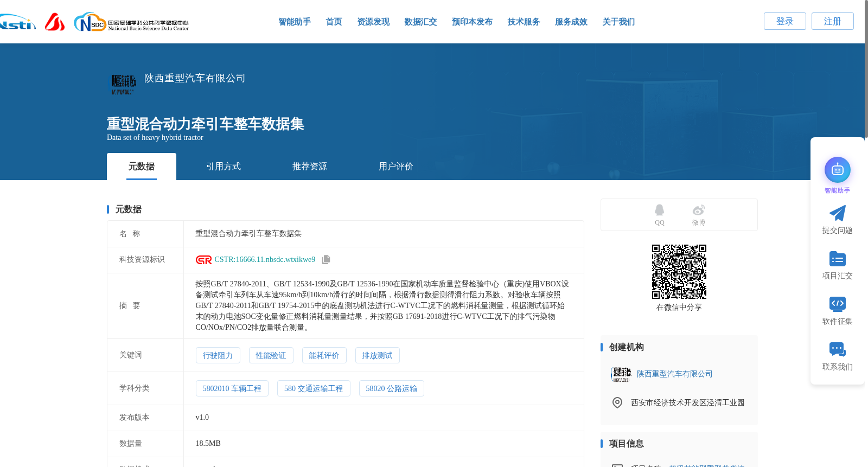Click the dataset title 重型混合动力牵引车整车数据集 heading
This screenshot has width=868, height=467.
(205, 124)
